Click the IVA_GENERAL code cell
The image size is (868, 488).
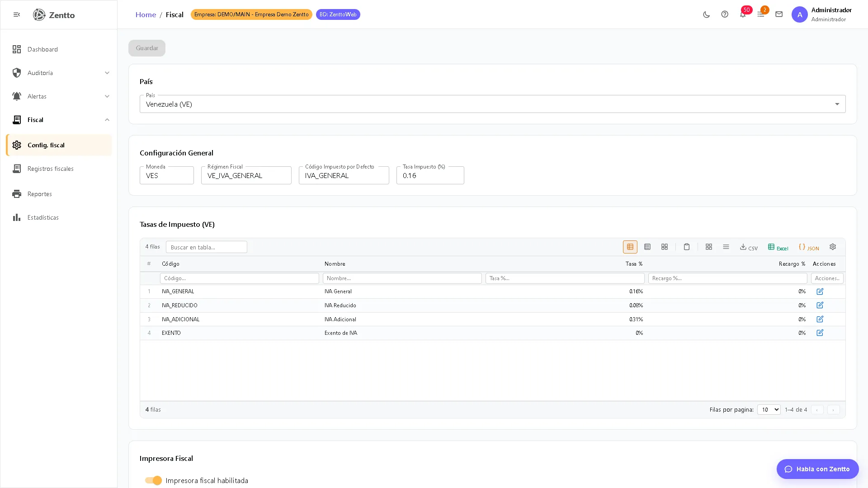[178, 291]
